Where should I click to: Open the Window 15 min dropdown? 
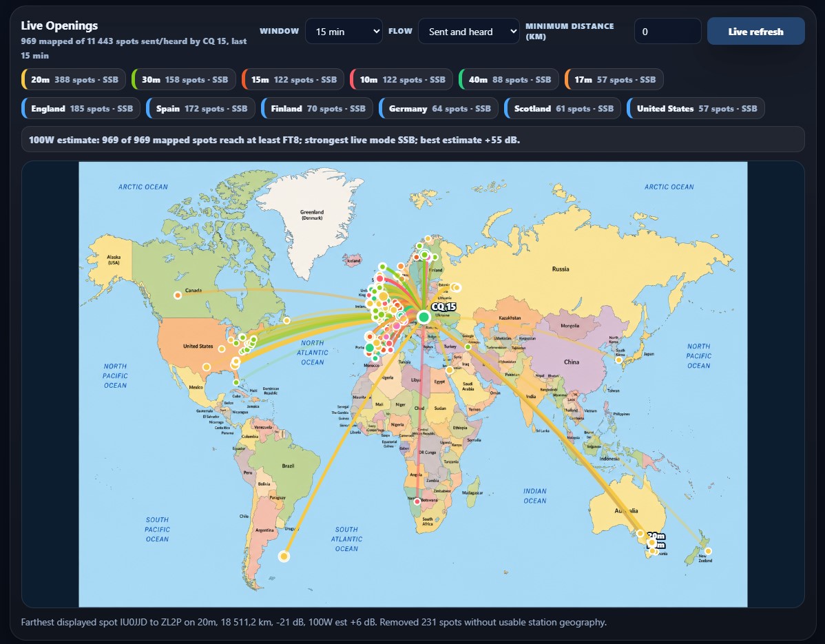click(x=344, y=32)
